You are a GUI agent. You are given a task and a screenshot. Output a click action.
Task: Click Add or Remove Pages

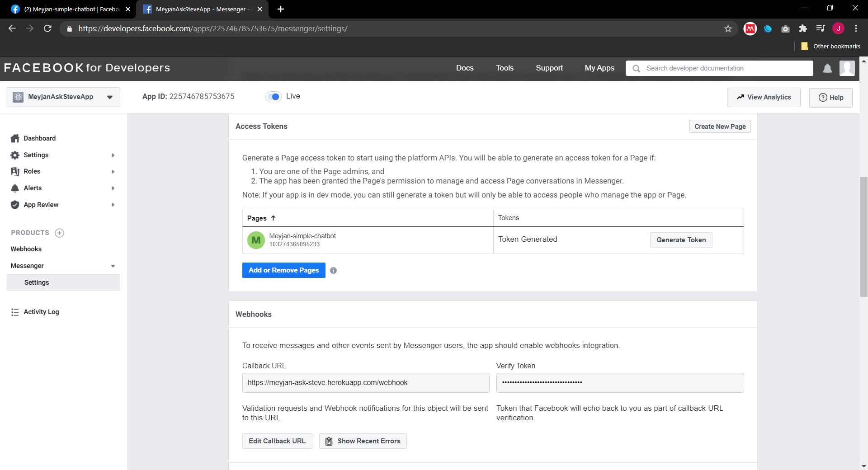coord(284,270)
